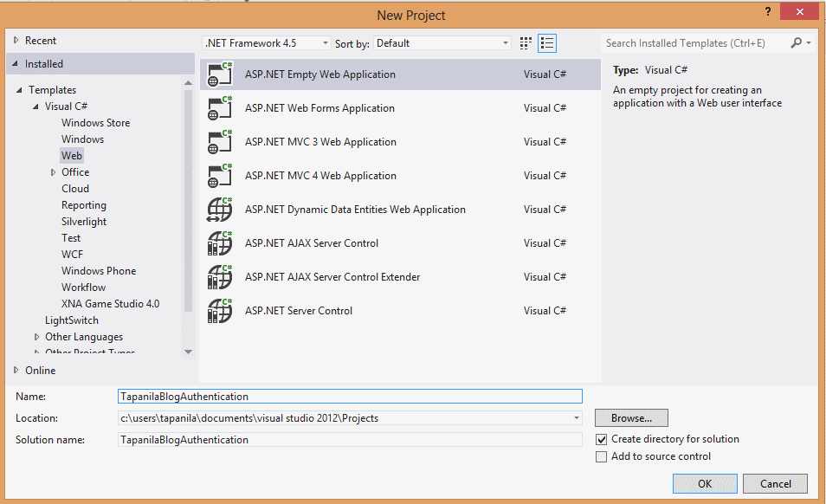The width and height of the screenshot is (826, 504).
Task: Enable Add to source control checkbox
Action: coord(601,456)
